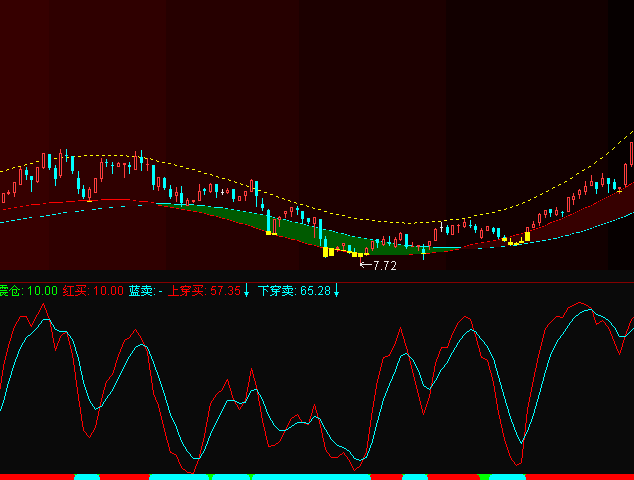This screenshot has width=634, height=480.
Task: Click the down arrow after 57.35
Action: 246,291
